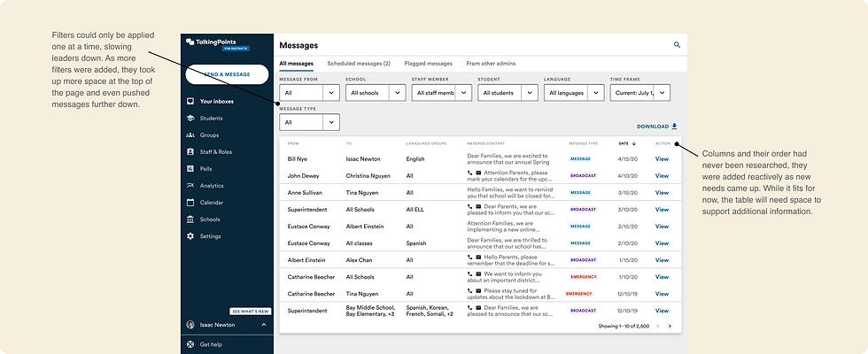Open the Message Type dropdown
This screenshot has height=354, width=868.
[309, 122]
